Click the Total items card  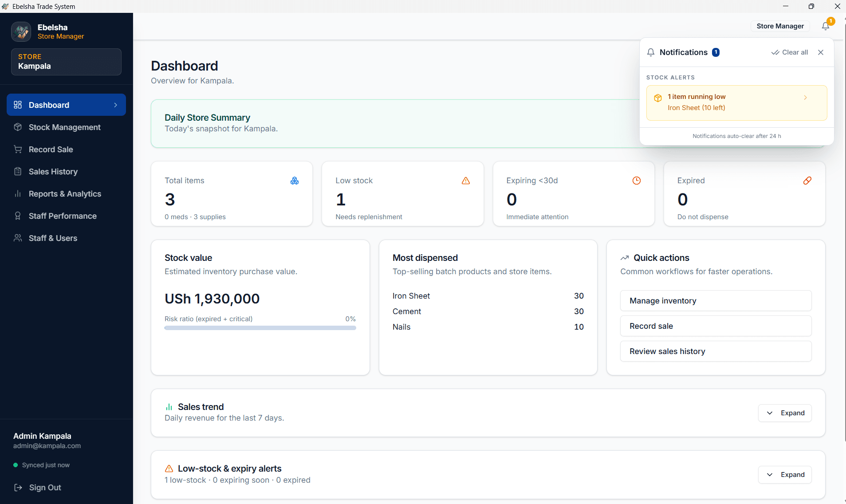[x=232, y=194]
